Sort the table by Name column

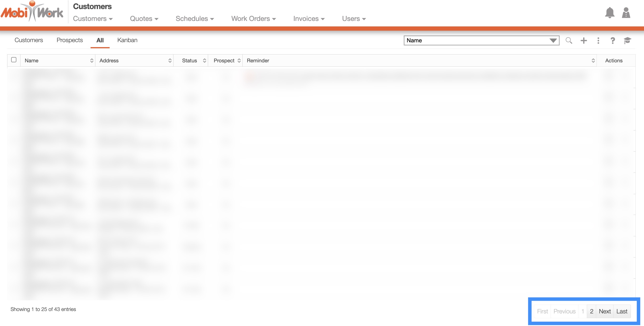click(x=57, y=61)
